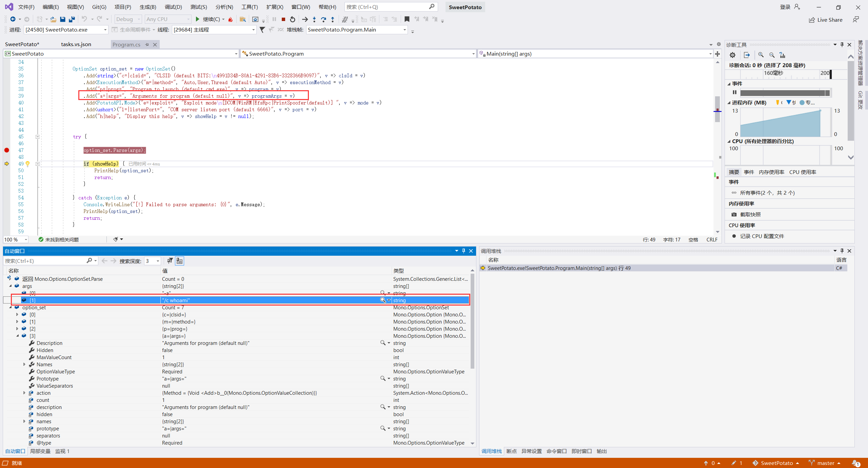Viewport: 868px width, 468px height.
Task: Click zoom in icon in diagnostics panel
Action: coord(761,55)
